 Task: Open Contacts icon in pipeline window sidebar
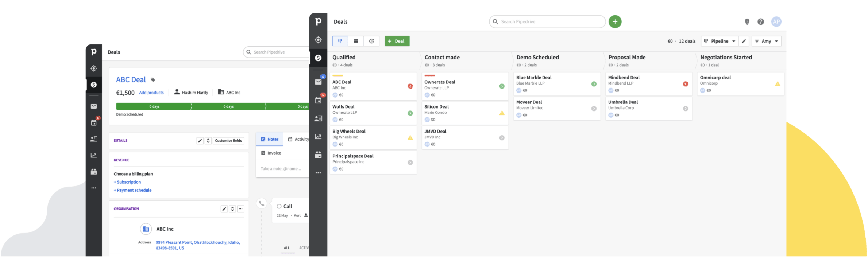tap(318, 118)
